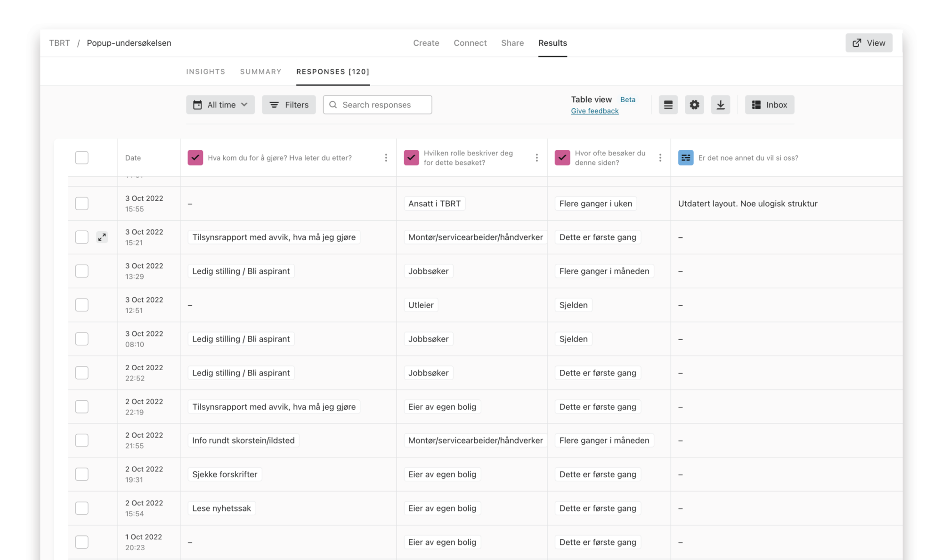This screenshot has width=942, height=560.
Task: Switch to the Connect tab
Action: [x=470, y=43]
